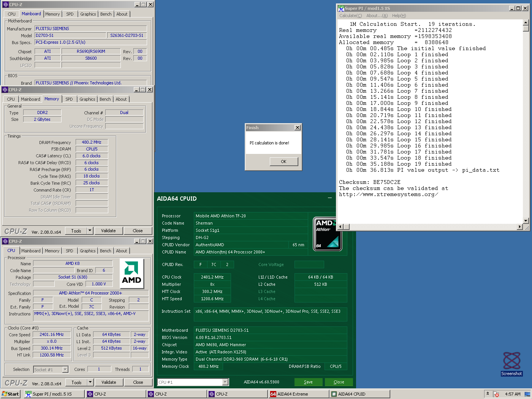Click the taskbar clock 4:57 AM
Viewport: 532px width, 399px height.
[513, 394]
